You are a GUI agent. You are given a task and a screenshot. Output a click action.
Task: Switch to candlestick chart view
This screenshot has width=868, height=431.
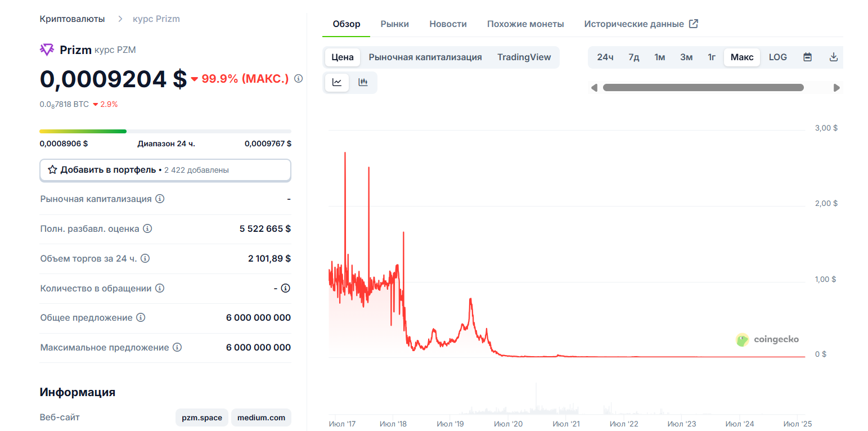[x=363, y=82]
